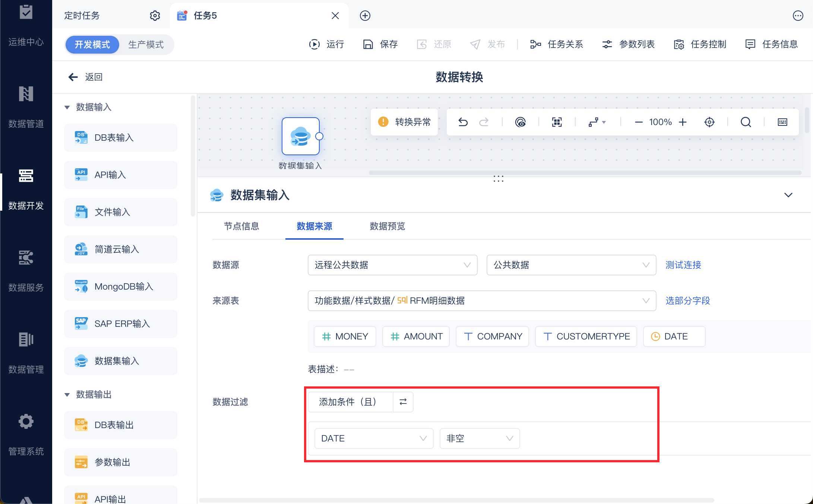Click the undo arrow in canvas toolbar
Screen dimensions: 813x504
pyautogui.click(x=463, y=122)
